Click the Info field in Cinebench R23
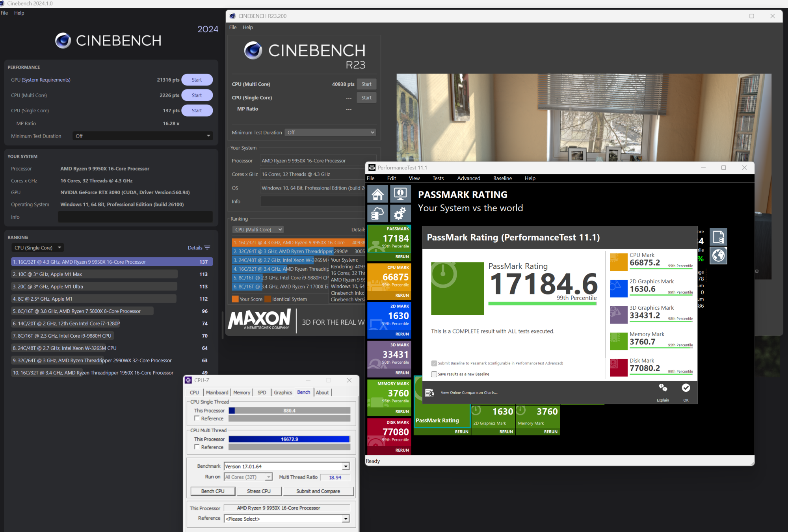Image resolution: width=788 pixels, height=532 pixels. [313, 201]
